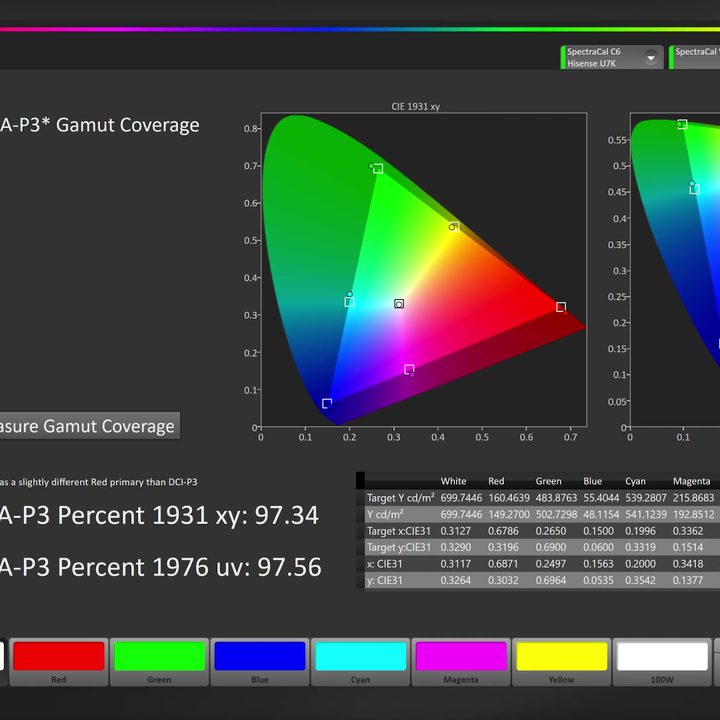Screen dimensions: 720x720
Task: Click the Measure Gamut Coverage button
Action: (90, 426)
